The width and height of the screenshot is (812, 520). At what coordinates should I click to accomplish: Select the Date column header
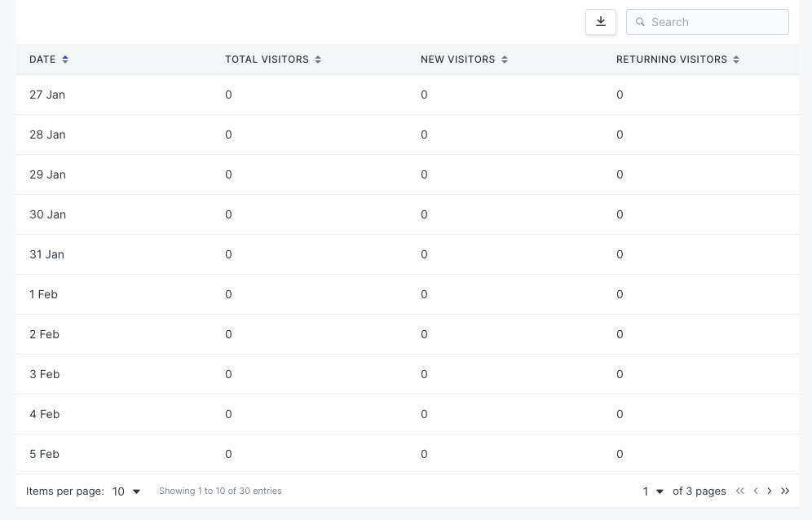tap(43, 59)
